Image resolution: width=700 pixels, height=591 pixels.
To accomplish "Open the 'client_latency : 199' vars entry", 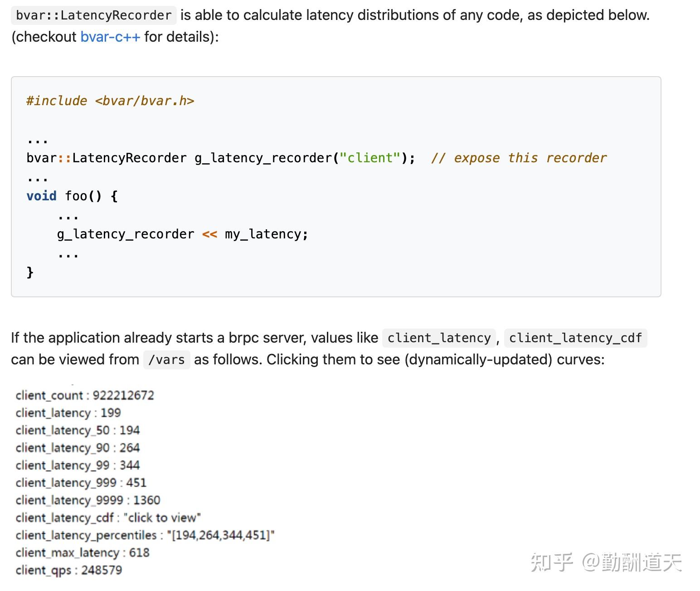I will (68, 413).
